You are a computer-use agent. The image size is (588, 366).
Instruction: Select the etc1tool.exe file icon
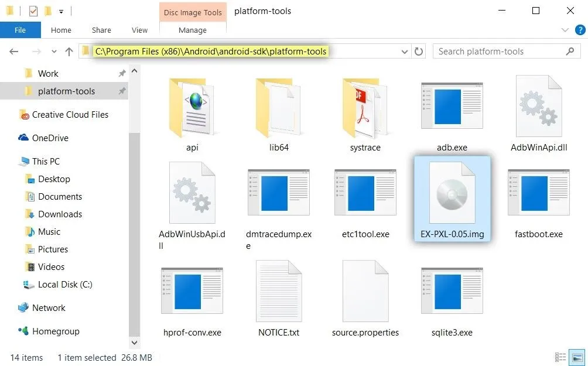click(365, 193)
